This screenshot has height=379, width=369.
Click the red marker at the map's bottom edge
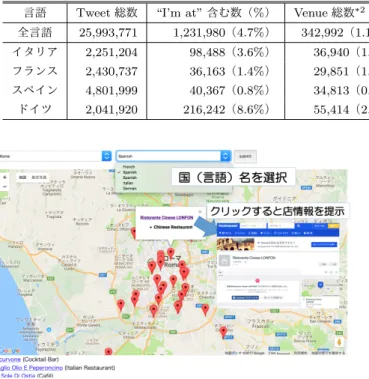[x=108, y=352]
